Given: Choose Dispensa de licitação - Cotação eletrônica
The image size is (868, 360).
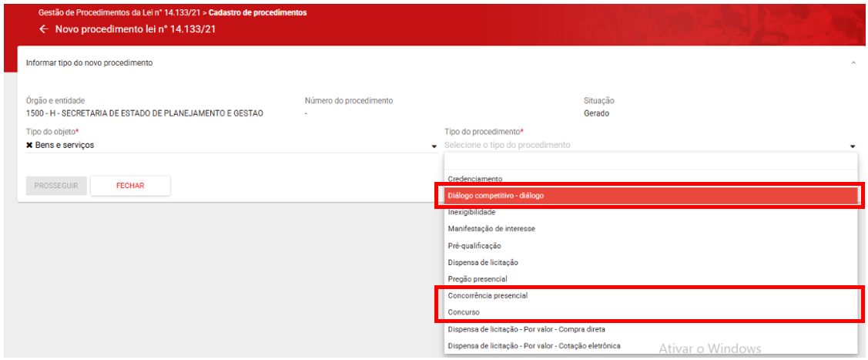Looking at the screenshot, I should tap(534, 346).
